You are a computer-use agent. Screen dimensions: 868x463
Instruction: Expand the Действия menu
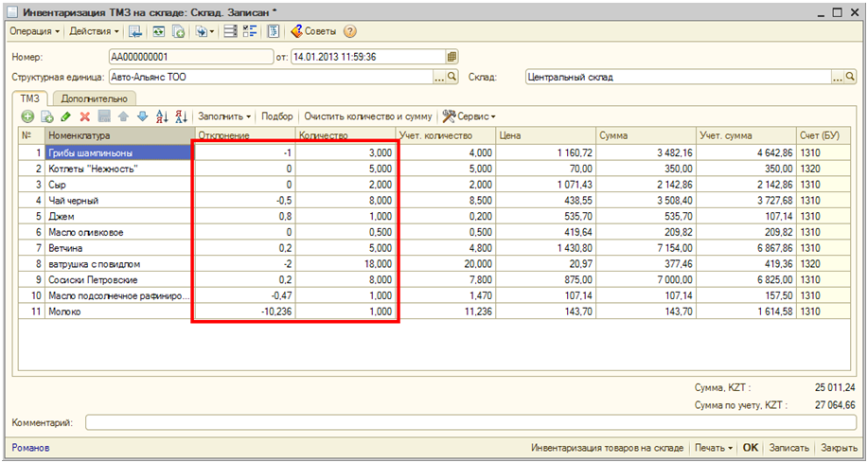(95, 31)
